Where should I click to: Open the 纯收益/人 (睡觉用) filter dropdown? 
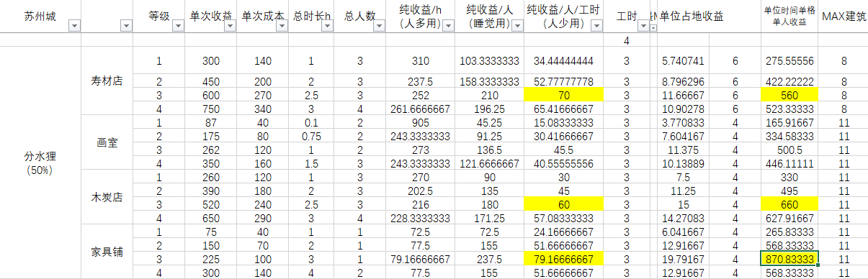point(518,27)
